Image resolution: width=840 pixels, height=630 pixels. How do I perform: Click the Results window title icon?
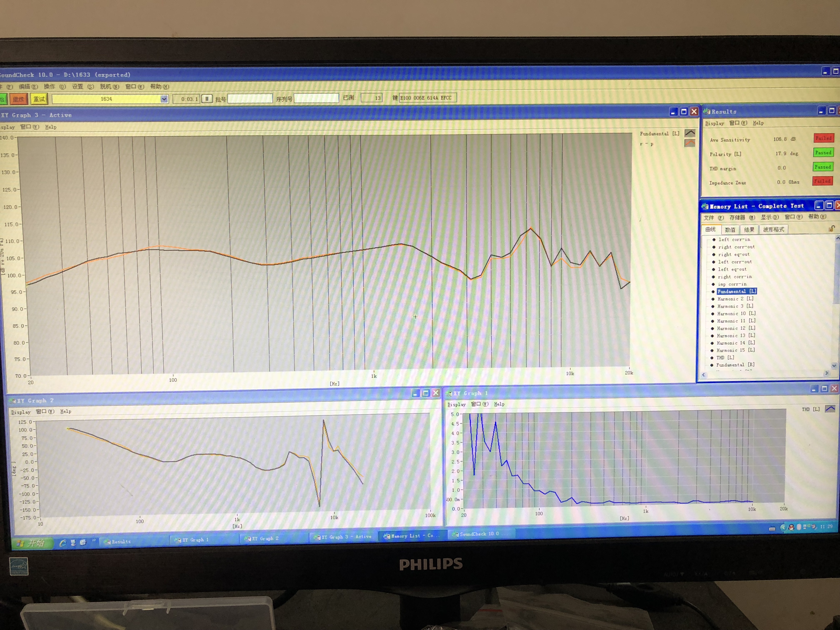pos(706,112)
